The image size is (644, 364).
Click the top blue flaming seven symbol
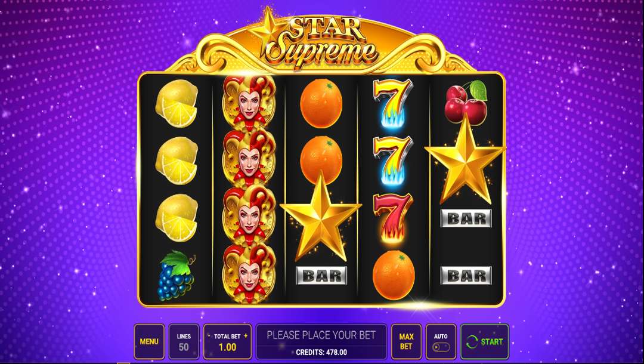coord(392,103)
